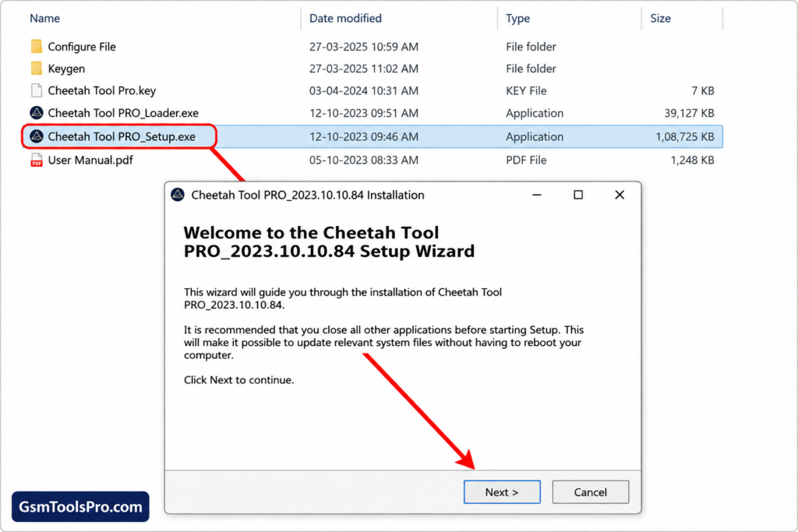Close the Installation dialog

[x=620, y=195]
